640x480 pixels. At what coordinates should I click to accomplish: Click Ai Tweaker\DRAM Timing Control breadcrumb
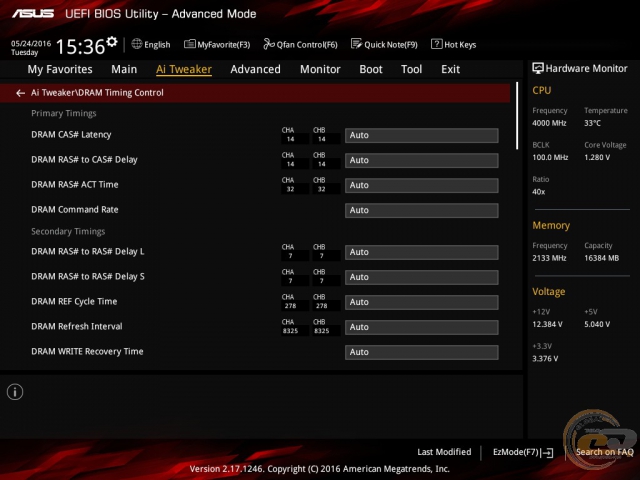click(x=97, y=93)
